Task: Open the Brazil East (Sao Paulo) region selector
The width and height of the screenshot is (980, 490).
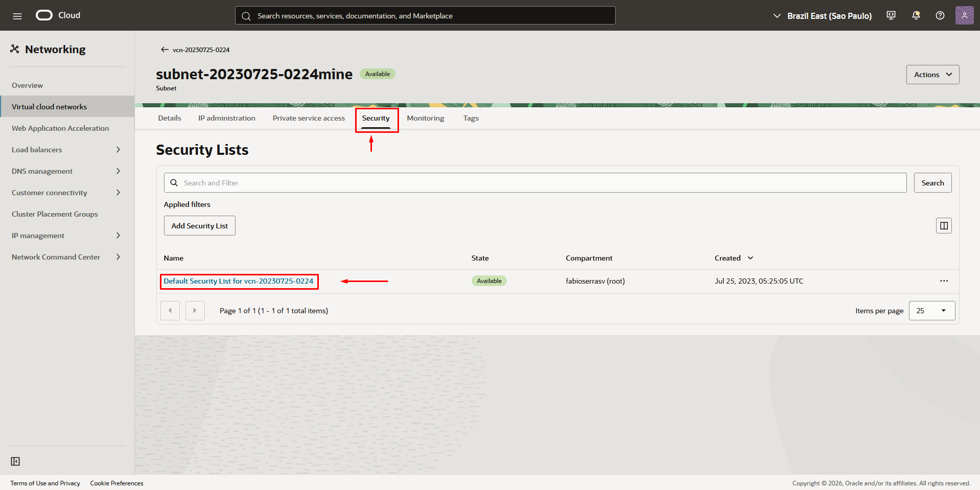Action: point(823,16)
